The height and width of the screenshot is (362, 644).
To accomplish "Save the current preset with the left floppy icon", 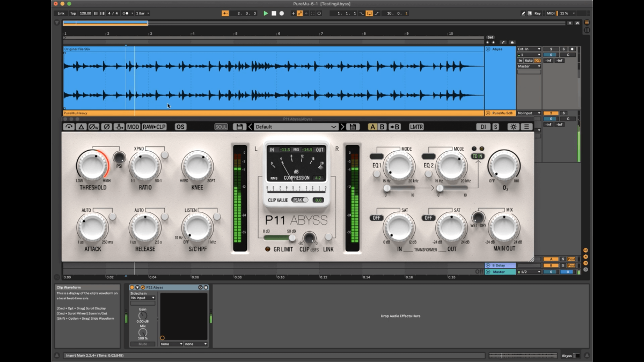I will (x=239, y=127).
